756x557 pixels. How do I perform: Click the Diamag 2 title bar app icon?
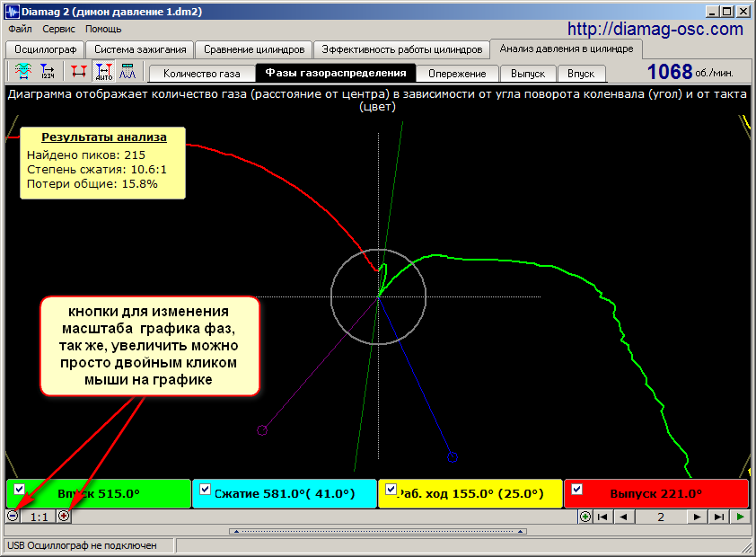[13, 12]
